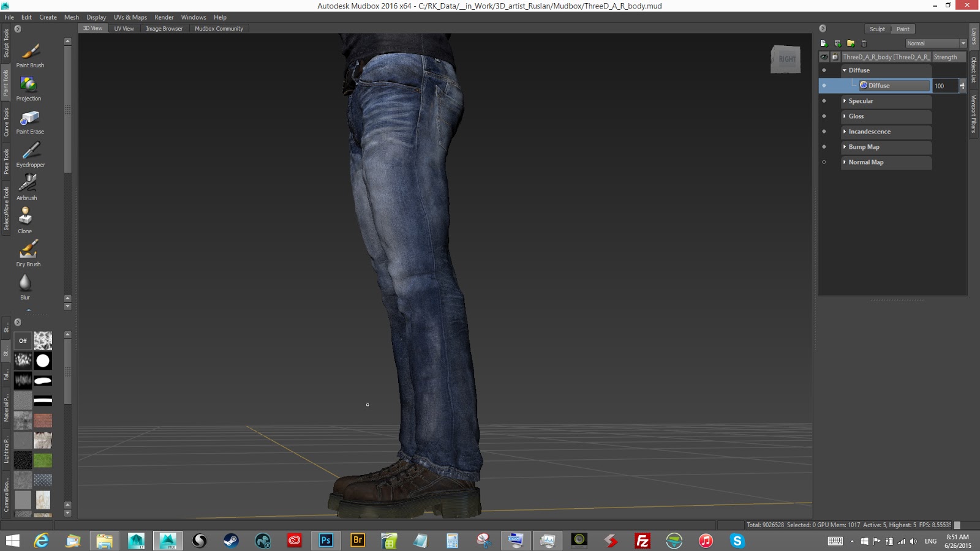Open the Viewport Filters side tab
This screenshot has height=551, width=980.
click(x=974, y=114)
